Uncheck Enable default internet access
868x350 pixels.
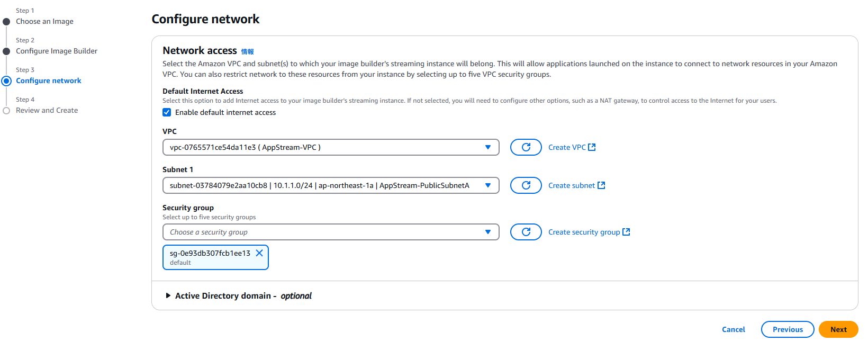(x=167, y=112)
